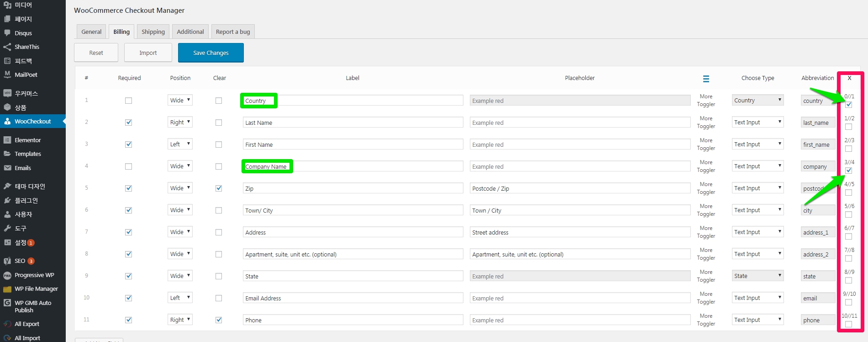
Task: Open Emails via the envelope icon
Action: point(7,168)
